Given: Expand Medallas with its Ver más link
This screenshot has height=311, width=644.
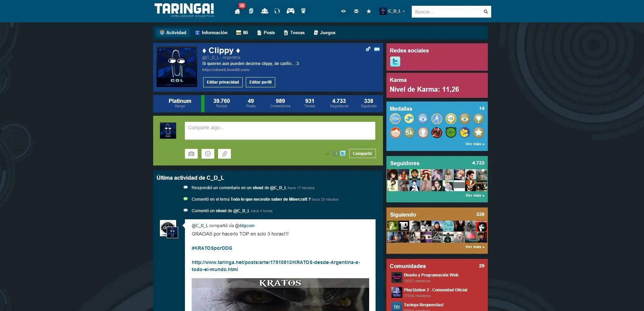Looking at the screenshot, I should 475,144.
